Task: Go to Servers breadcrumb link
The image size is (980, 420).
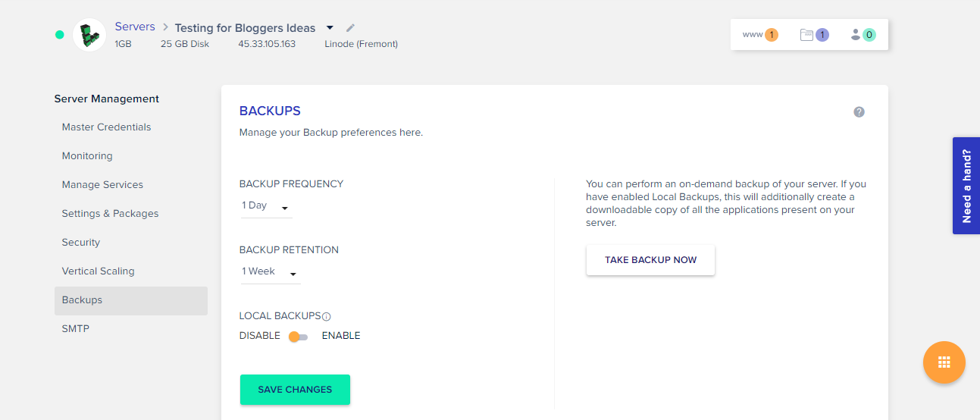Action: (x=135, y=27)
